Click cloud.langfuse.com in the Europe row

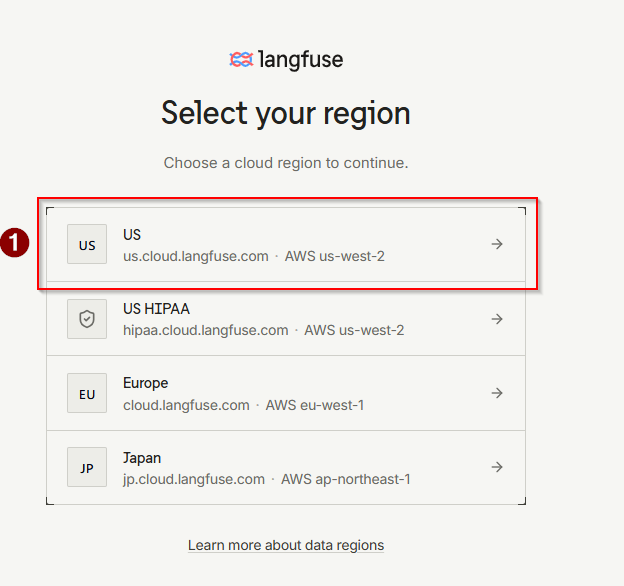point(186,405)
